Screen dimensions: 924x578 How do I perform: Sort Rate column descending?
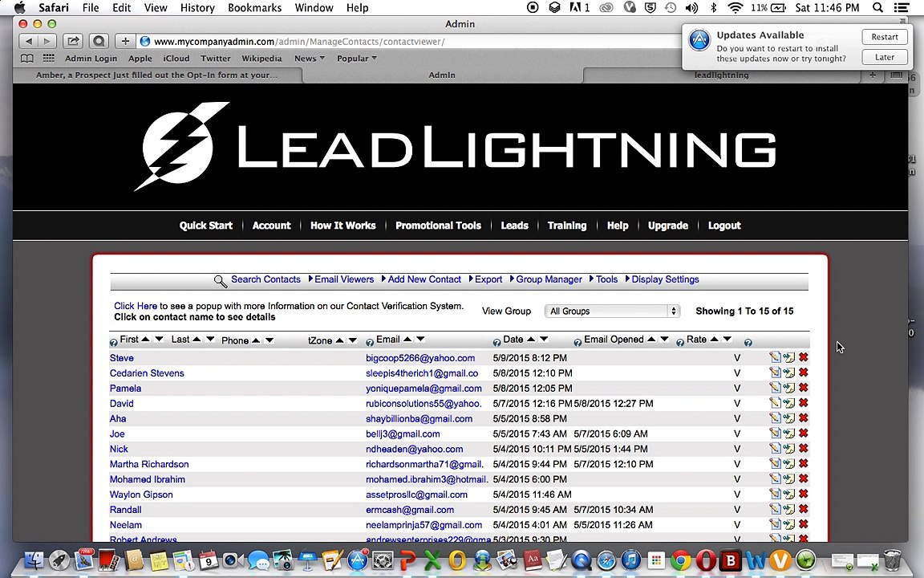[727, 339]
